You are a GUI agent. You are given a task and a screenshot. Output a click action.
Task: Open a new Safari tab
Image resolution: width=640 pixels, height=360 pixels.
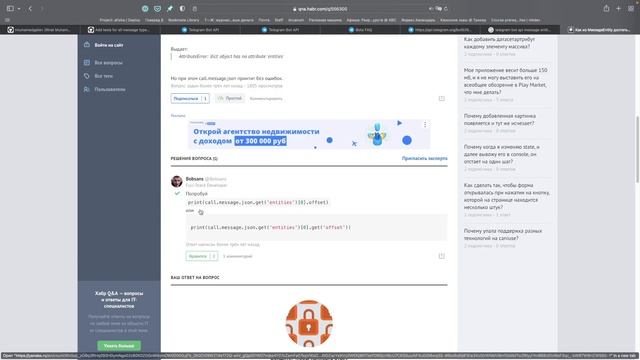click(x=618, y=8)
